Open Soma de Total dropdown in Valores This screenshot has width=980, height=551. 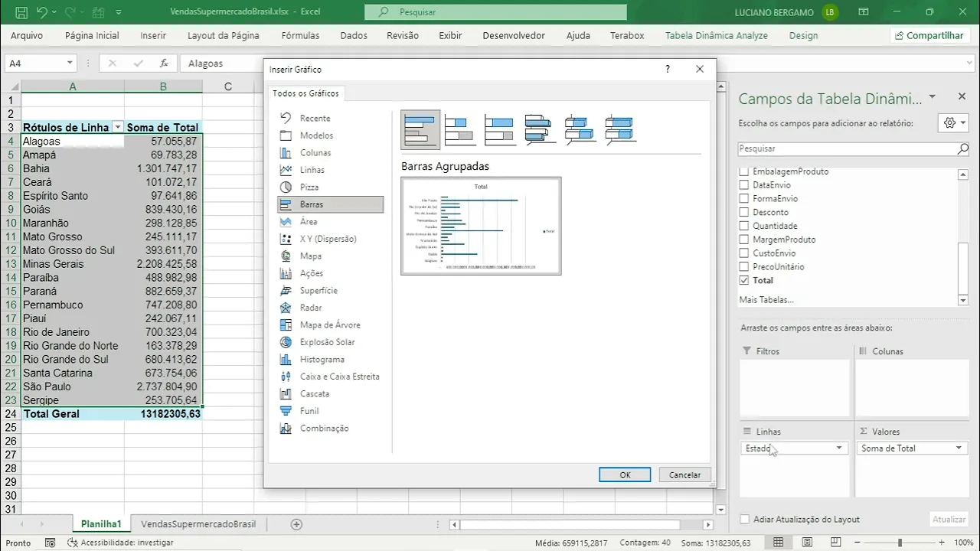click(x=959, y=448)
